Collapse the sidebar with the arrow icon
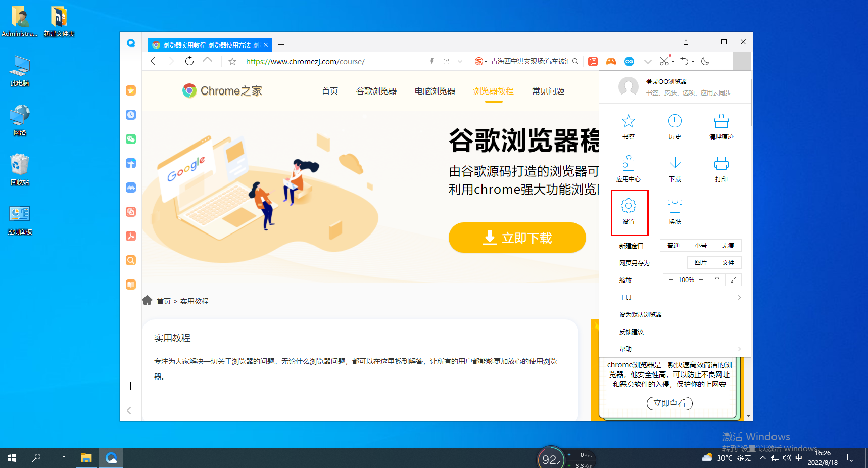The height and width of the screenshot is (468, 868). (130, 410)
